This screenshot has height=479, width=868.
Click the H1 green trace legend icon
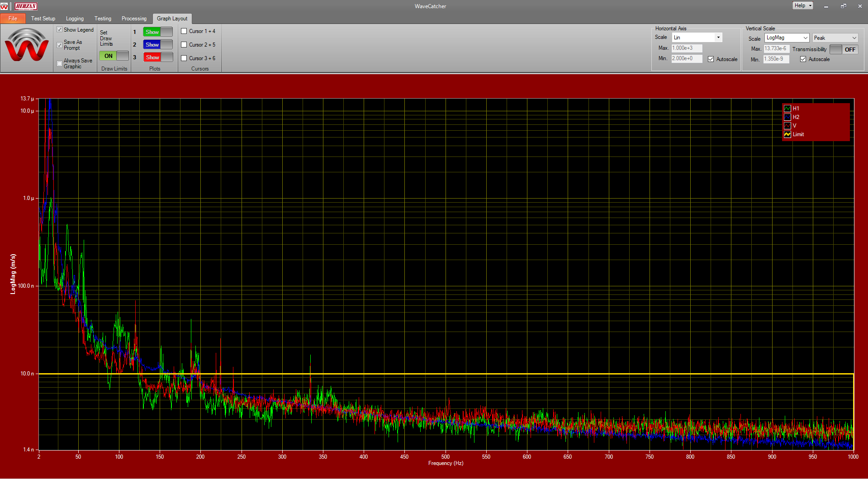(787, 109)
